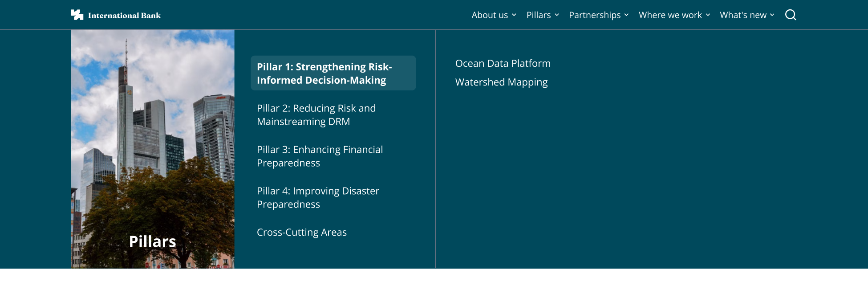The height and width of the screenshot is (298, 868).
Task: Open the About us menu
Action: [490, 15]
